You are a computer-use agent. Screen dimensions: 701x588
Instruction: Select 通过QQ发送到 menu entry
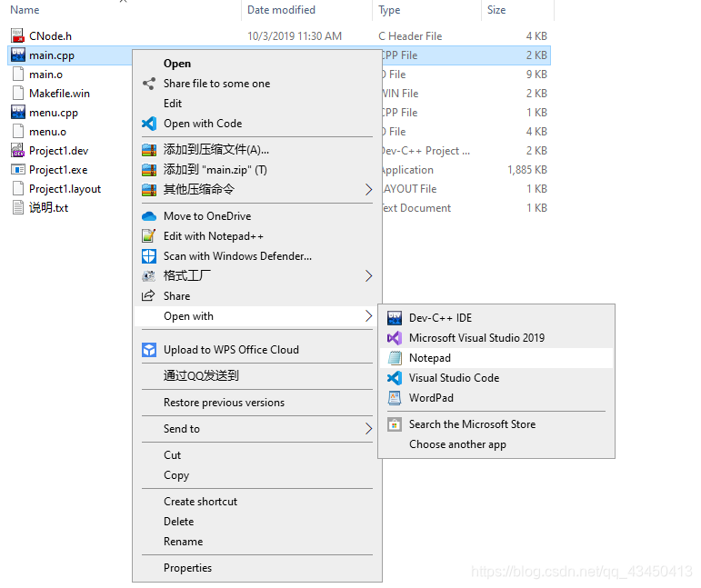[x=257, y=375]
